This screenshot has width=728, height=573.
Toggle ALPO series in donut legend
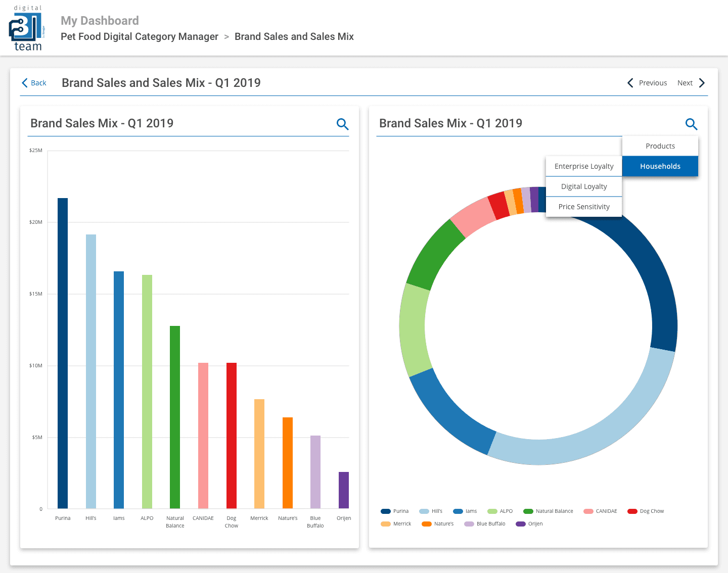click(x=500, y=511)
